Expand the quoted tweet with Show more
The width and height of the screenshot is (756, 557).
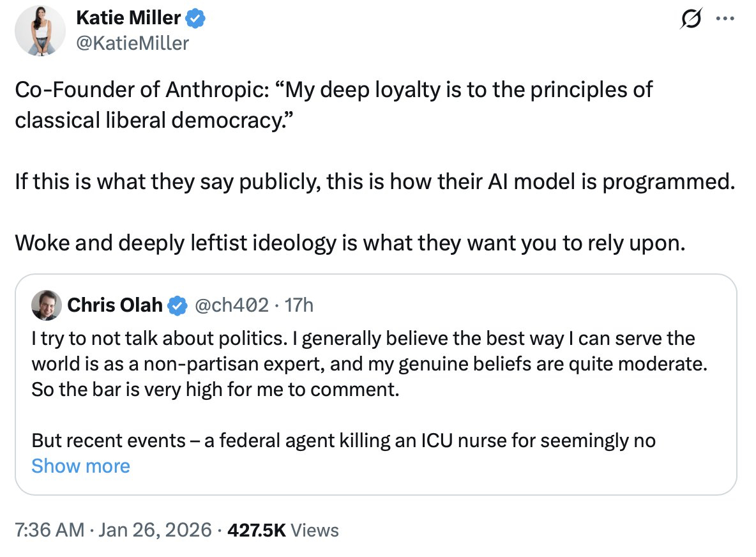coord(80,466)
